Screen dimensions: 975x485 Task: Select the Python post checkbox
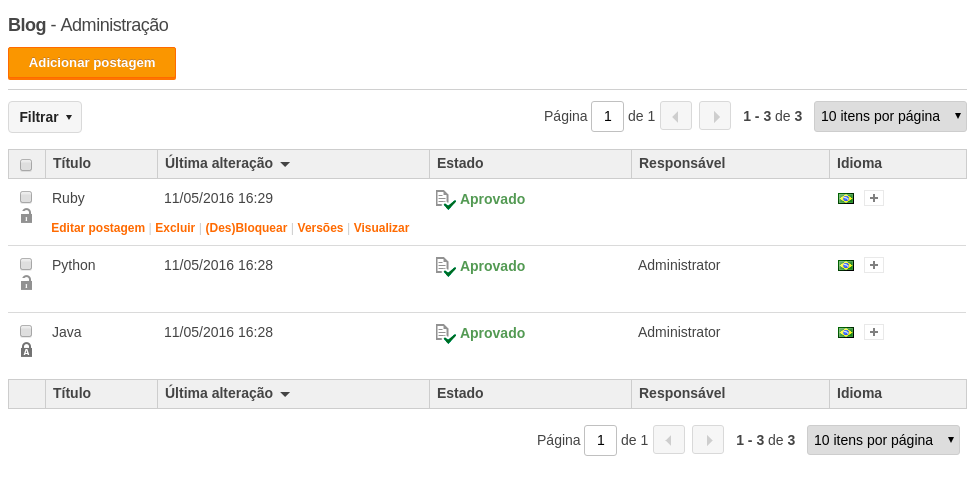(26, 264)
